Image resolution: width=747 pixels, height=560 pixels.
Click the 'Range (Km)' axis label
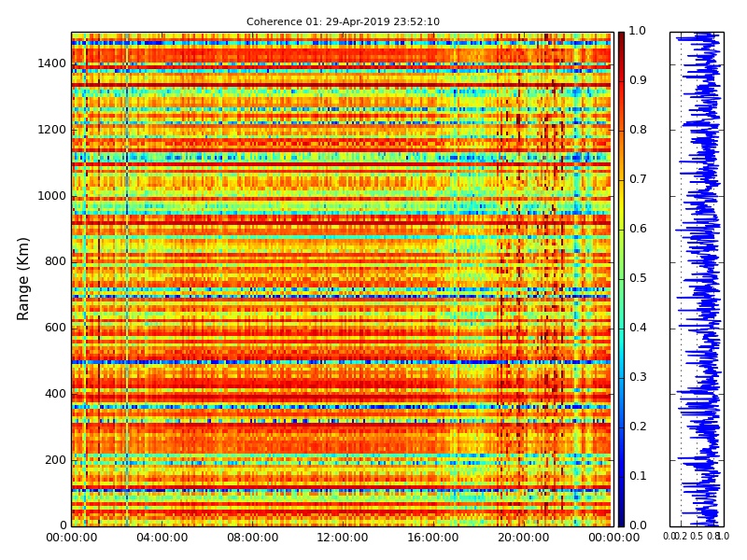point(22,279)
